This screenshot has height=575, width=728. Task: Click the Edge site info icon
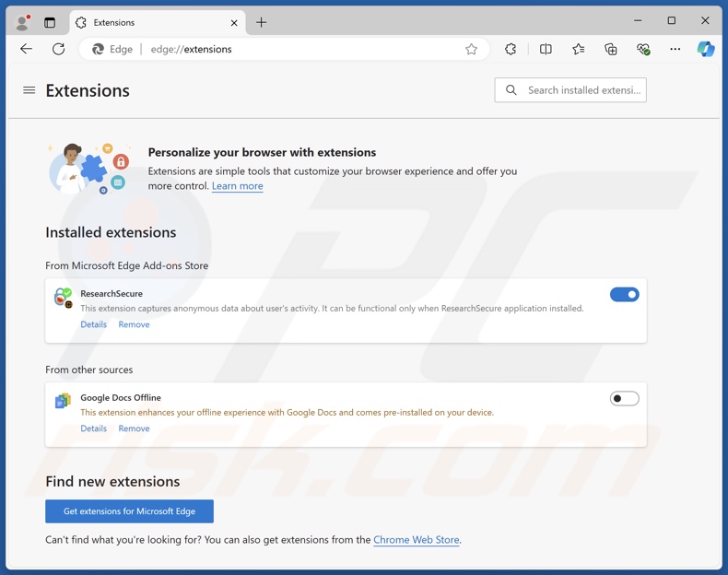click(112, 49)
